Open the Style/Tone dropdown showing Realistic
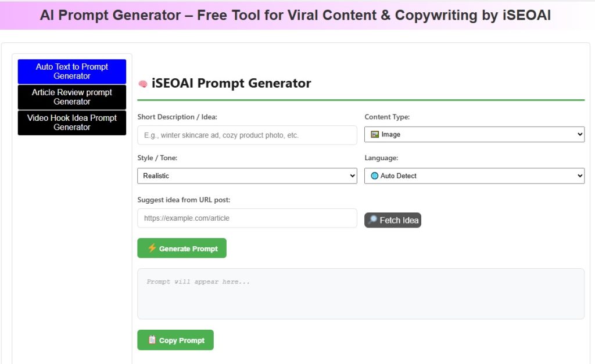 pos(247,175)
